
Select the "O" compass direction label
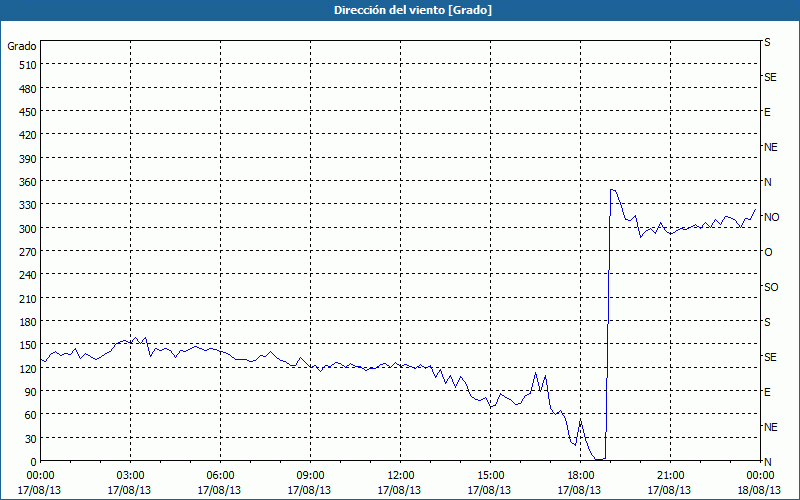point(768,252)
